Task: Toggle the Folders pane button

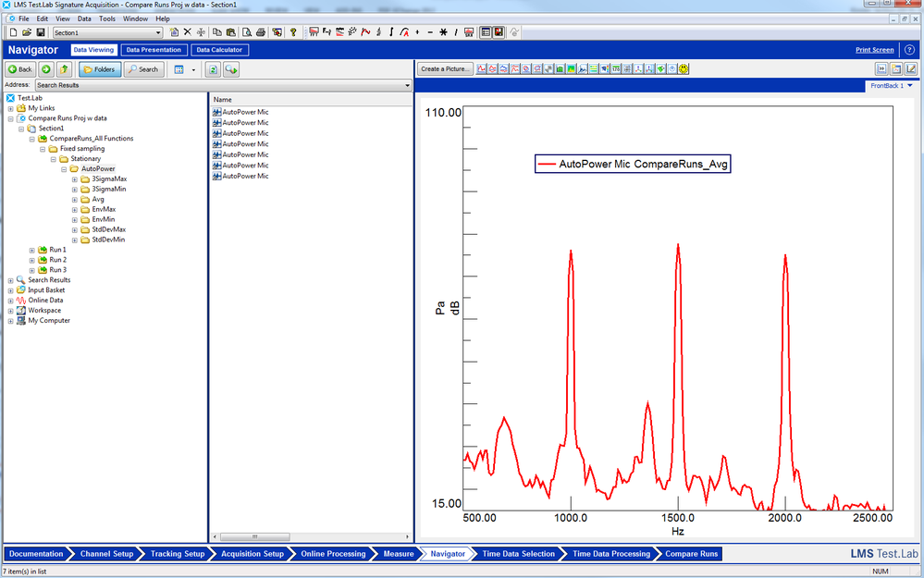Action: [x=100, y=69]
